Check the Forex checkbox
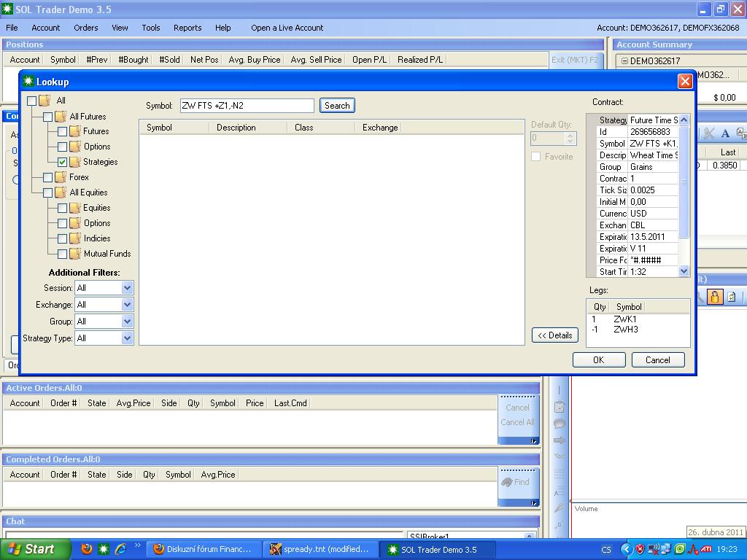Image resolution: width=747 pixels, height=560 pixels. click(x=48, y=177)
